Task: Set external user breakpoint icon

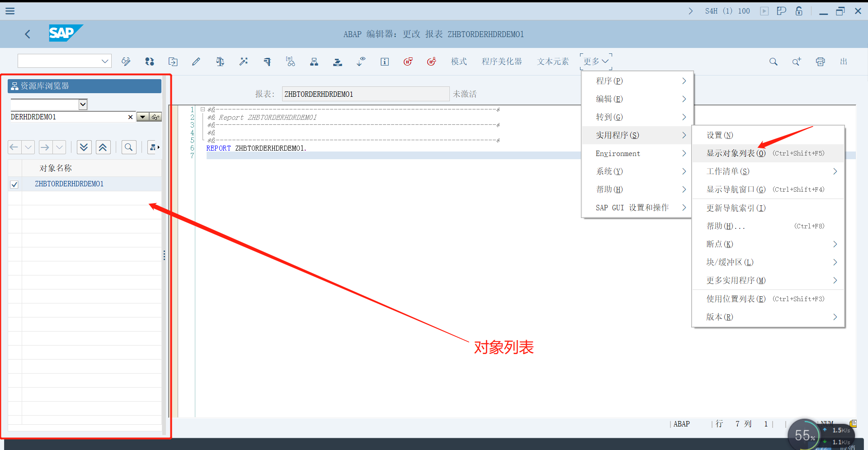Action: pos(432,62)
